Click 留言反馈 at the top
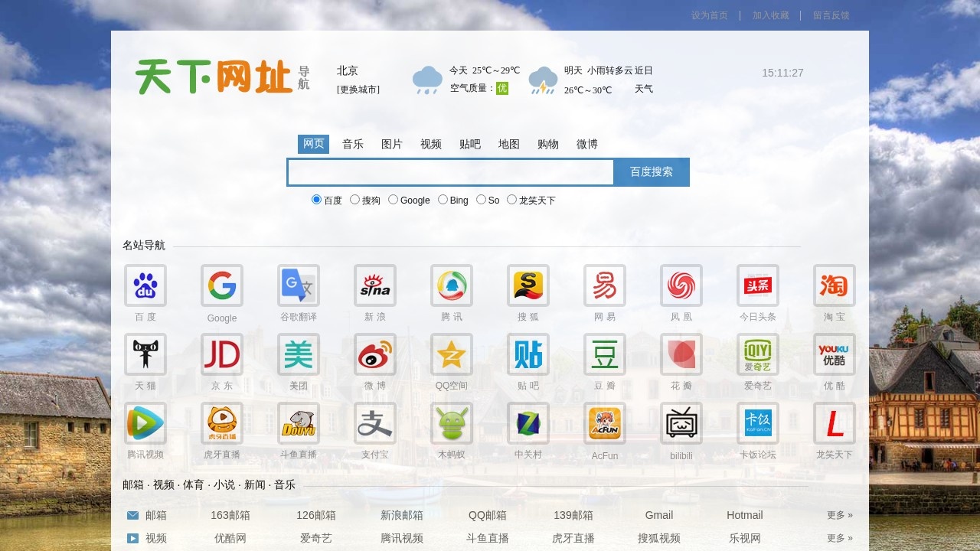 [831, 15]
